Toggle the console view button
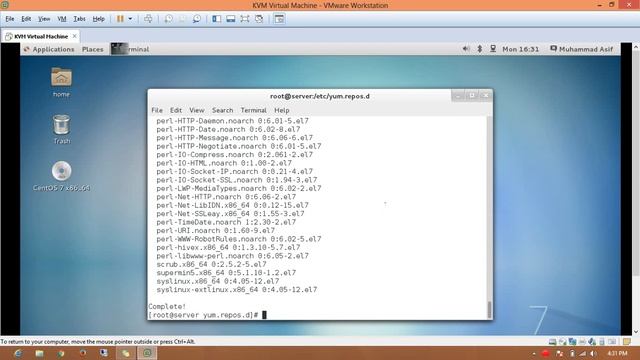 click(x=279, y=19)
